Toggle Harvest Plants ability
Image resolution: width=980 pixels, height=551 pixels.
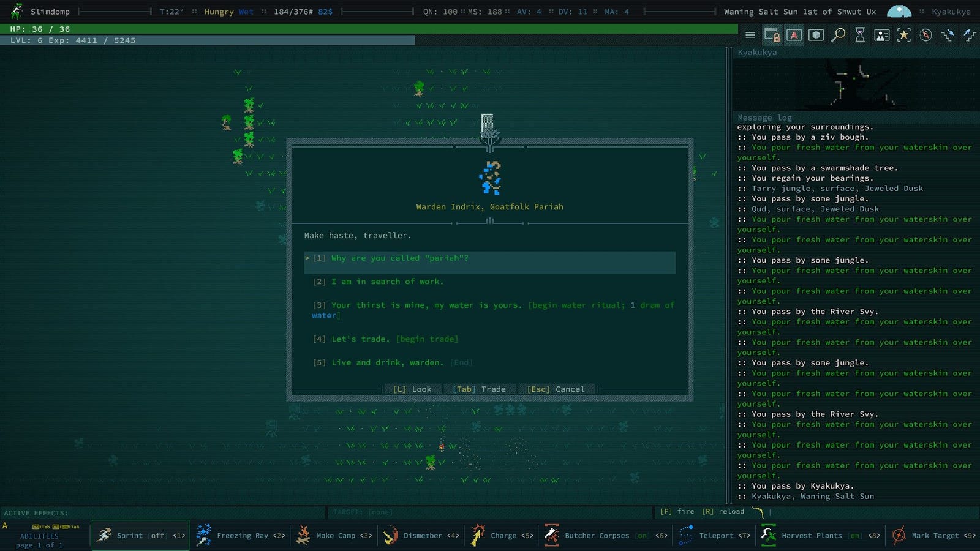click(820, 536)
